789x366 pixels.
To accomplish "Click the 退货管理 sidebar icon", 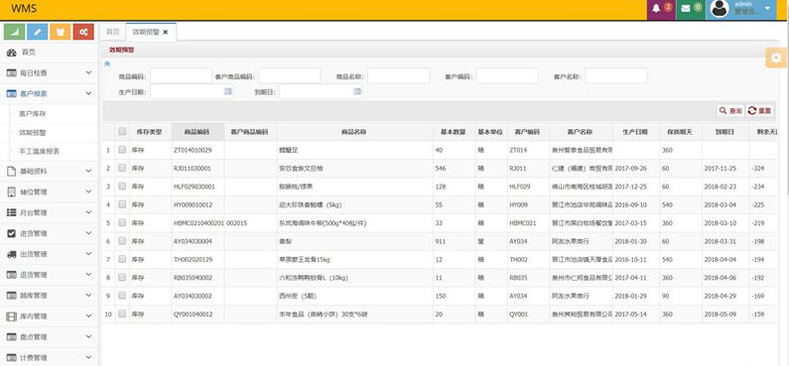I will pyautogui.click(x=11, y=275).
